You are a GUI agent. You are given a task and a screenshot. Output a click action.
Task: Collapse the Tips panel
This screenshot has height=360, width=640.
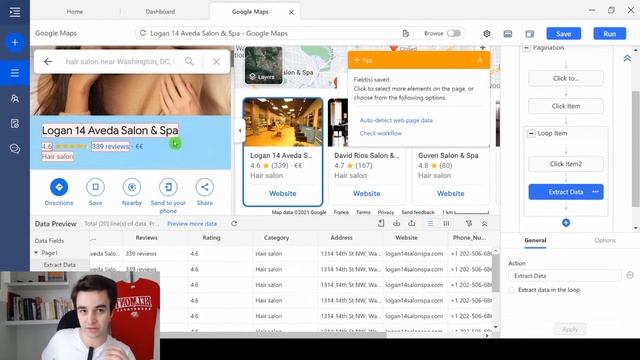(480, 60)
